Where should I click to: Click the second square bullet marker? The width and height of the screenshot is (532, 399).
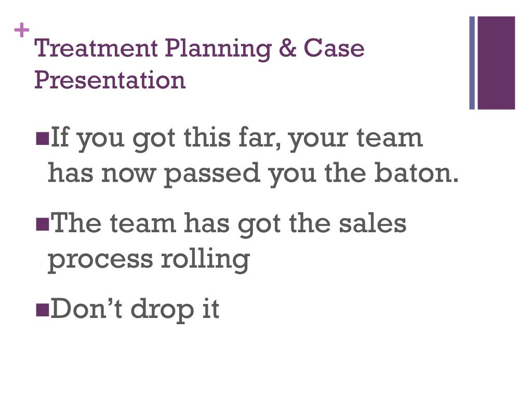tap(43, 224)
